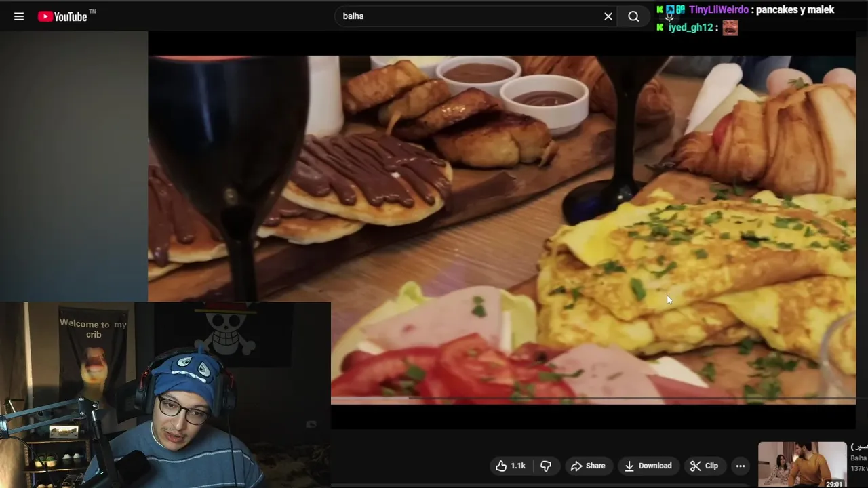Create a Clip of the video
This screenshot has height=488, width=868.
pos(704,466)
